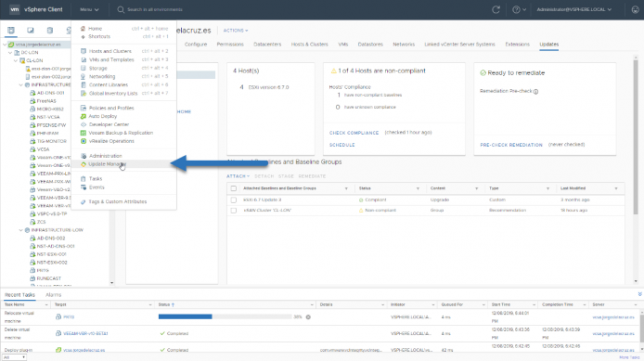Viewport: 644px width, 361px height.
Task: Switch to the Configure tab
Action: pos(196,45)
